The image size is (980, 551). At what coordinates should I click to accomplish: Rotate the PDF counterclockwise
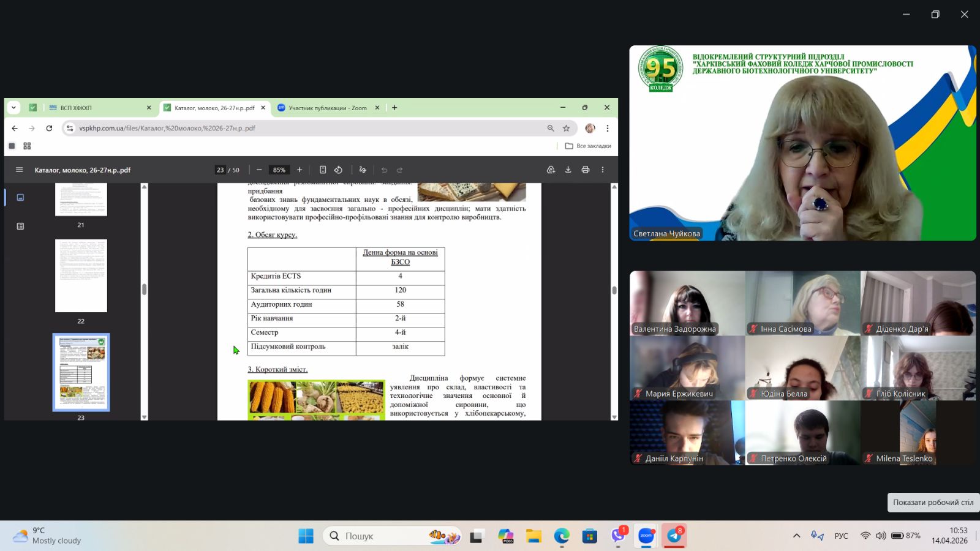(x=338, y=170)
